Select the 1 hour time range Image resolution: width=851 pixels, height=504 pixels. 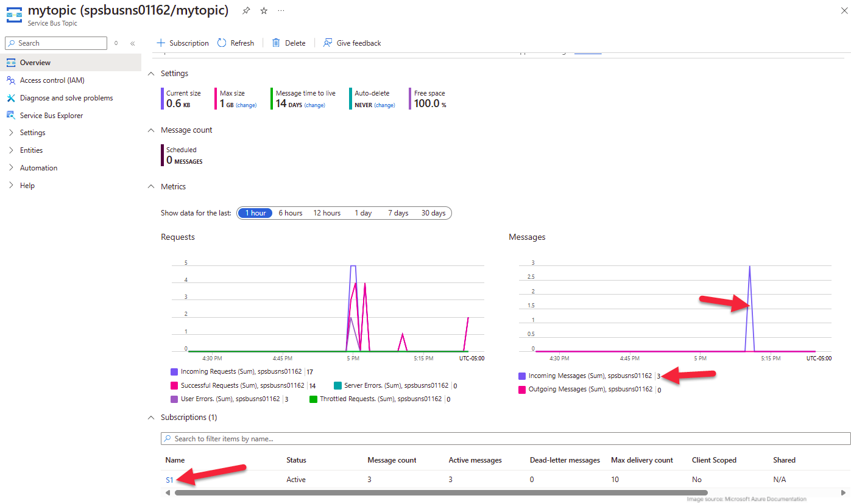coord(255,213)
